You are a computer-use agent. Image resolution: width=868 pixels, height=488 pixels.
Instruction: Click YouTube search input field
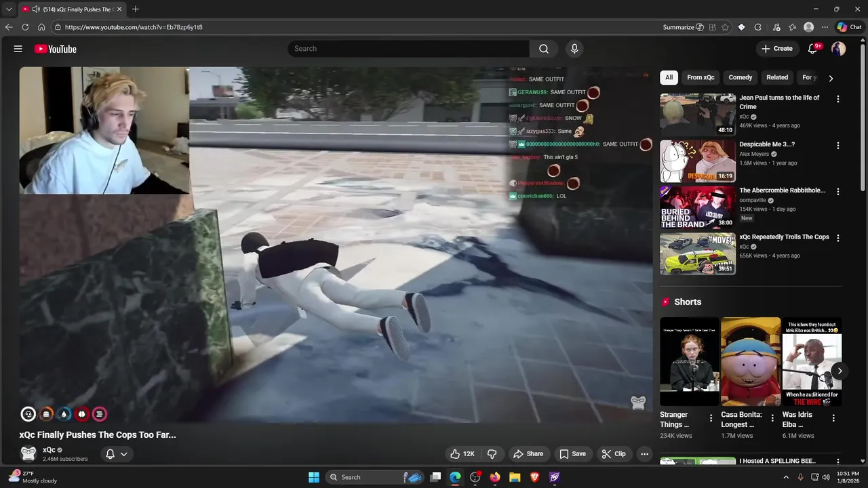(x=408, y=49)
